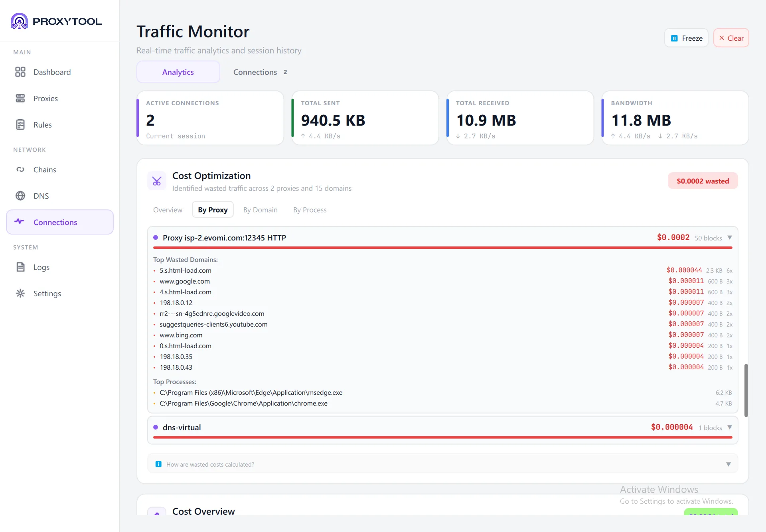The image size is (766, 532).
Task: Click the 198.18.0.12 domain row
Action: (442, 303)
